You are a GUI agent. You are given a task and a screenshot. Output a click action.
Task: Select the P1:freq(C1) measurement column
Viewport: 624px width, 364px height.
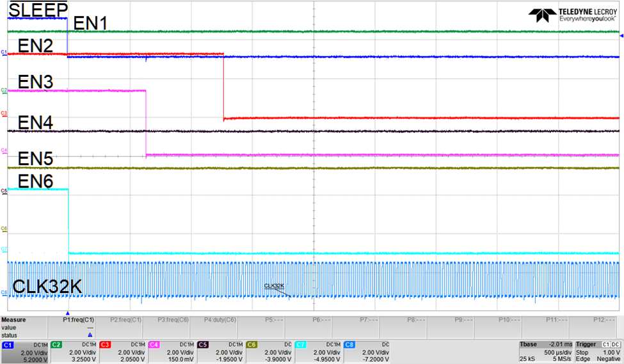78,326
